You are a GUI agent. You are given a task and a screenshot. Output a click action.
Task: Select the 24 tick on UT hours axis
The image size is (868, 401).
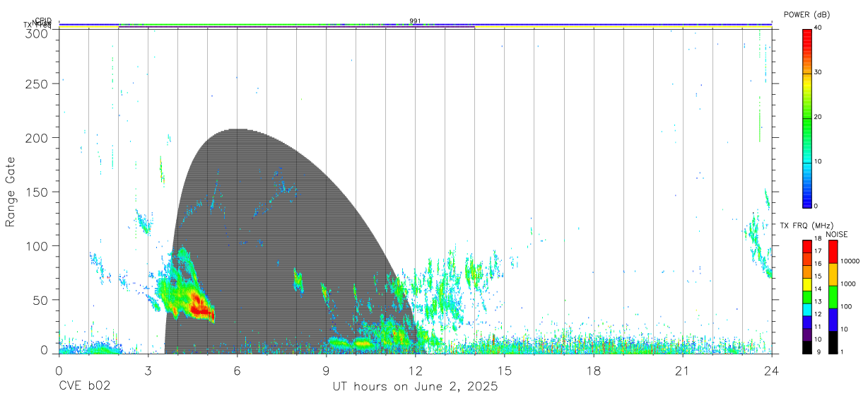tap(772, 370)
